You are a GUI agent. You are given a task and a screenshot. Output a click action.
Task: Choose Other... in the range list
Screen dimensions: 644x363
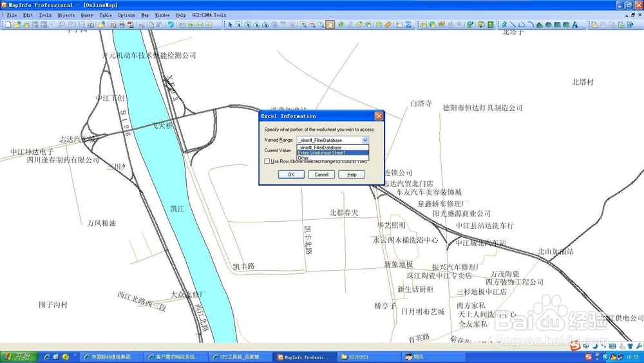tap(333, 158)
